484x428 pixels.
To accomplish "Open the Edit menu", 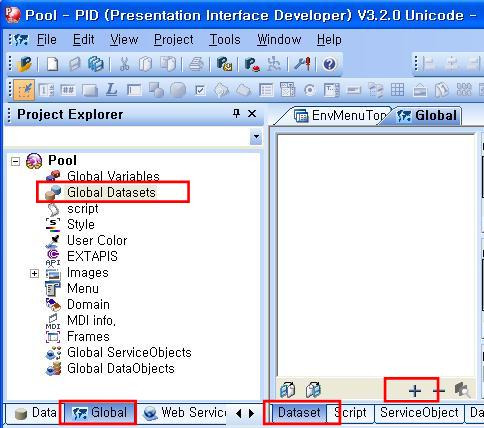I will pyautogui.click(x=84, y=40).
